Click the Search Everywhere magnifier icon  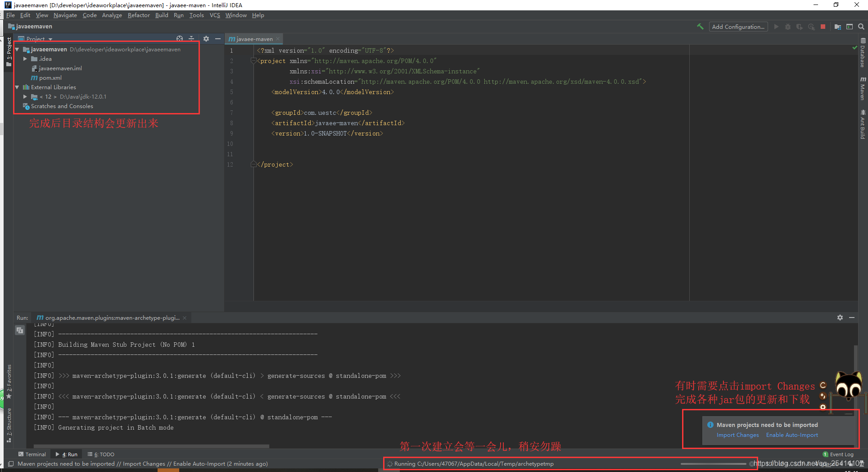pyautogui.click(x=861, y=27)
